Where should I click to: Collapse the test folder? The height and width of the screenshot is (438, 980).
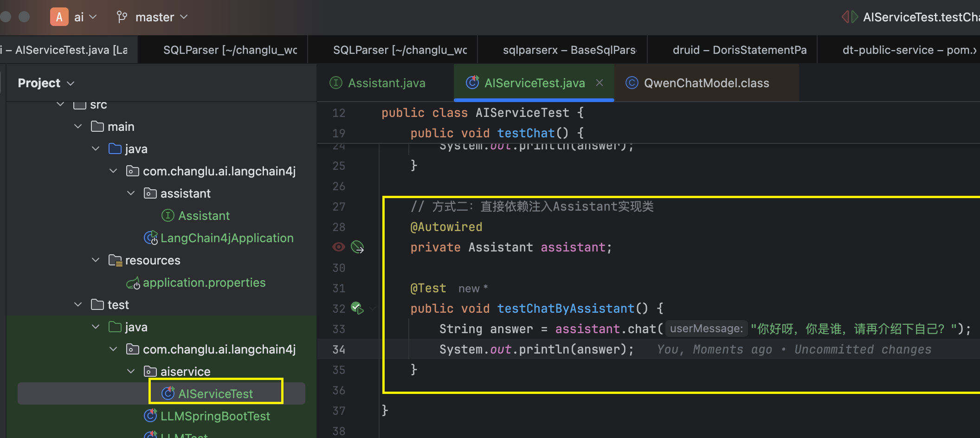click(78, 304)
